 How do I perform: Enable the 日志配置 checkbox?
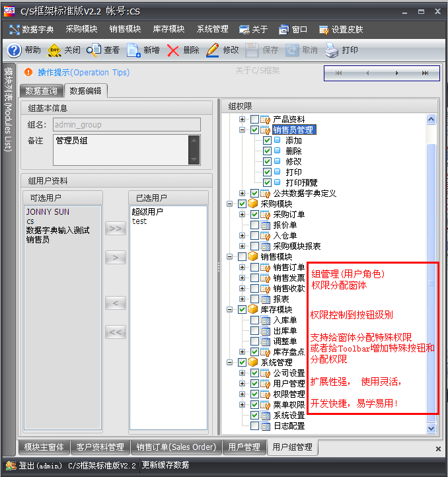(254, 426)
